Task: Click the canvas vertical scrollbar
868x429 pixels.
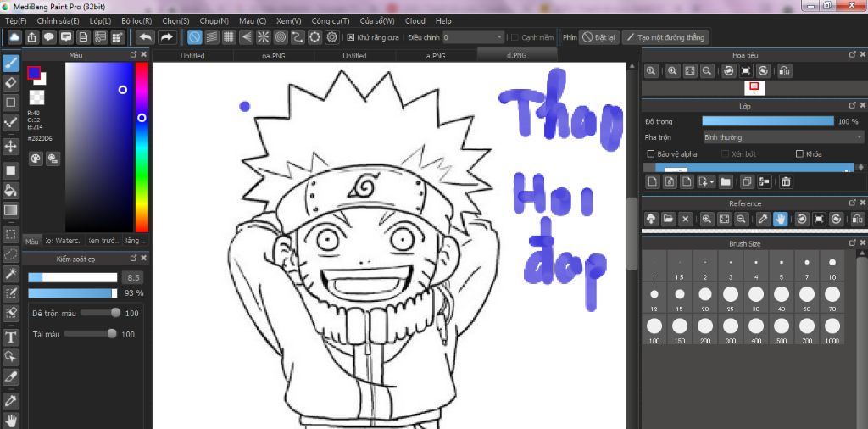Action: pyautogui.click(x=632, y=234)
